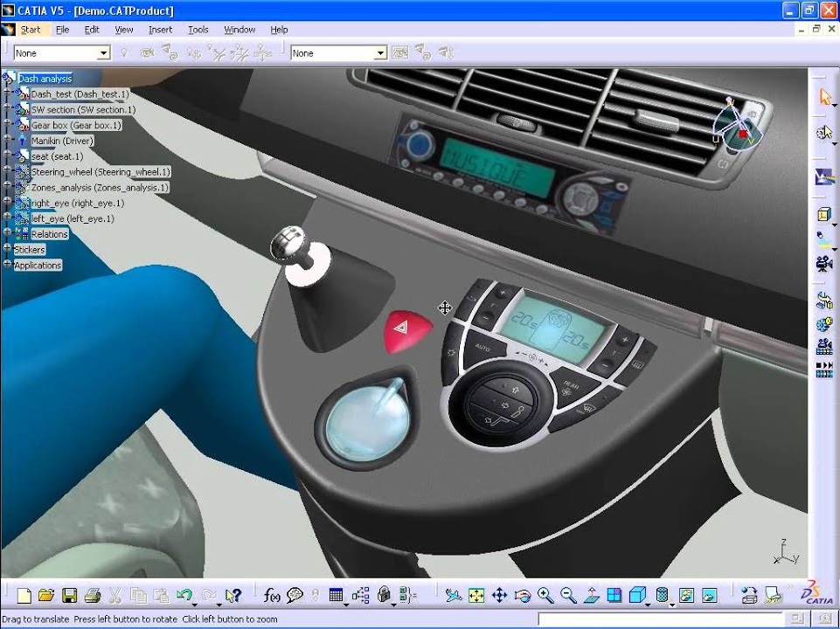Click the Fit All In view icon

tap(476, 596)
